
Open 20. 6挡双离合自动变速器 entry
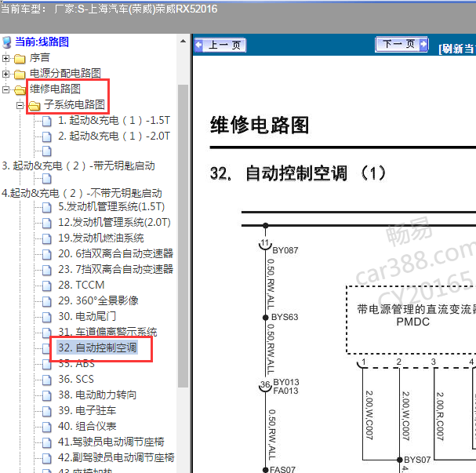tap(115, 254)
